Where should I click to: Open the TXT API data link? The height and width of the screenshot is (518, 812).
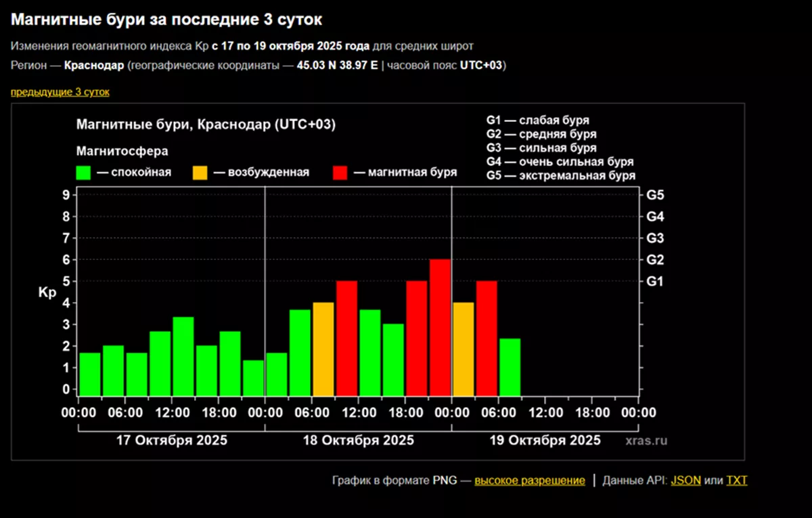pyautogui.click(x=736, y=480)
